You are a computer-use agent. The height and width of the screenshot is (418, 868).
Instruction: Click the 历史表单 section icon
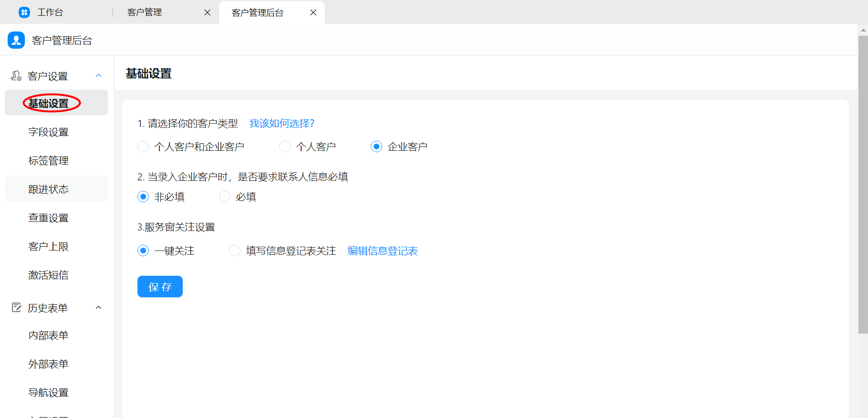coord(17,308)
